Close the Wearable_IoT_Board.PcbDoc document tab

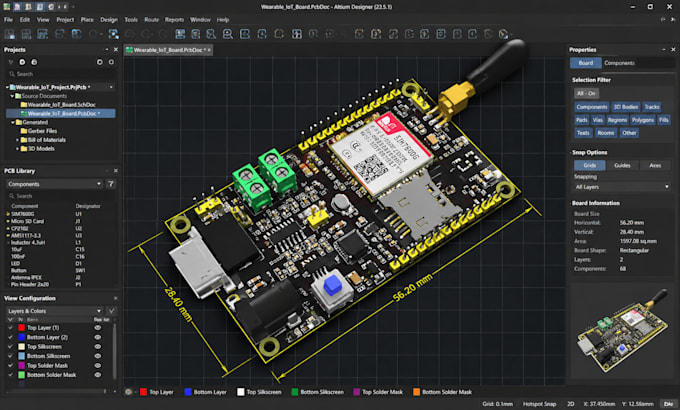click(209, 50)
